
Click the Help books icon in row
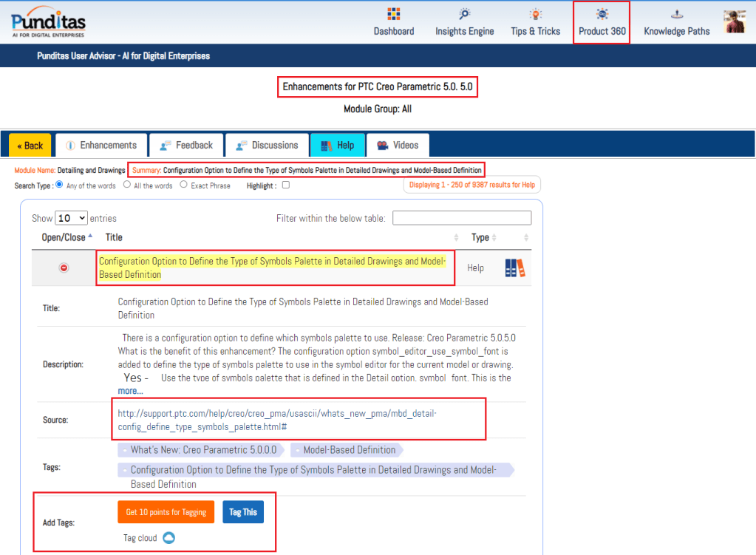(515, 268)
